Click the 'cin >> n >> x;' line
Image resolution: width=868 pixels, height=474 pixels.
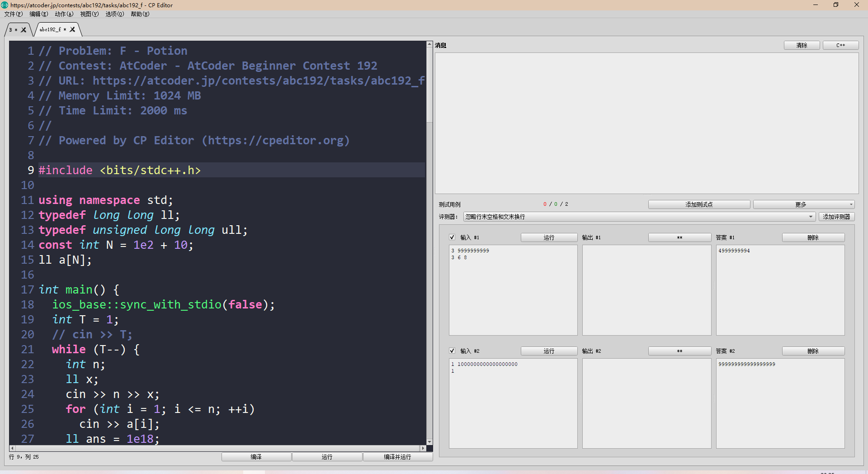[113, 394]
